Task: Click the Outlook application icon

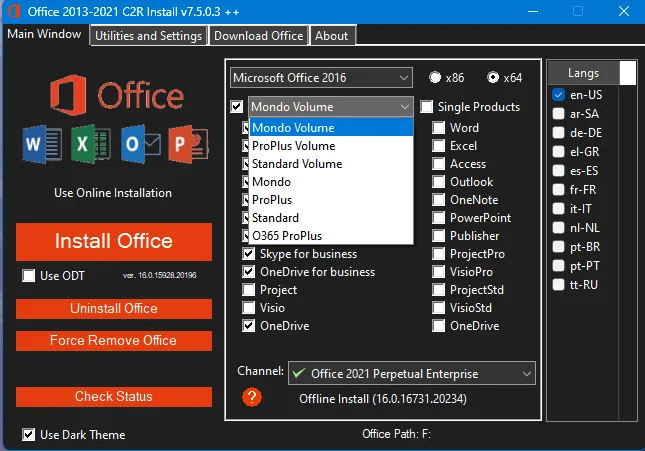Action: pyautogui.click(x=141, y=144)
